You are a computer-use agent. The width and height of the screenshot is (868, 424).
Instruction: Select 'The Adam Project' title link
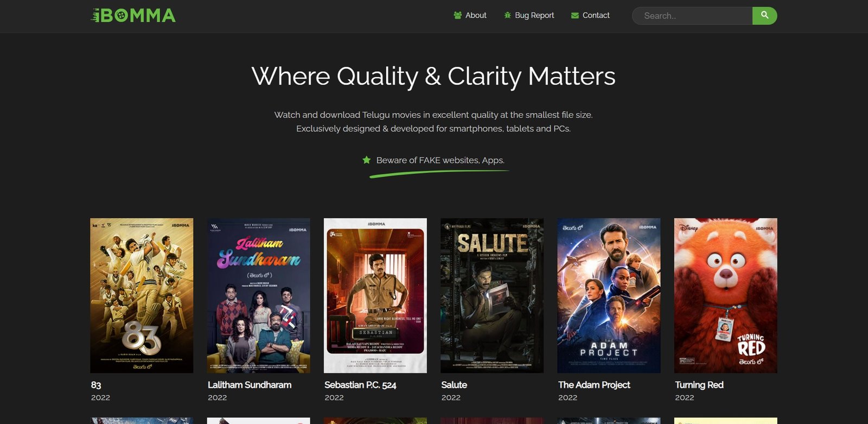point(594,385)
